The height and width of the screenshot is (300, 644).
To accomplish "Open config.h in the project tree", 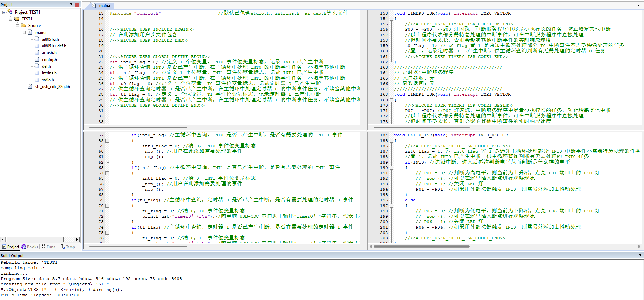I will [49, 60].
